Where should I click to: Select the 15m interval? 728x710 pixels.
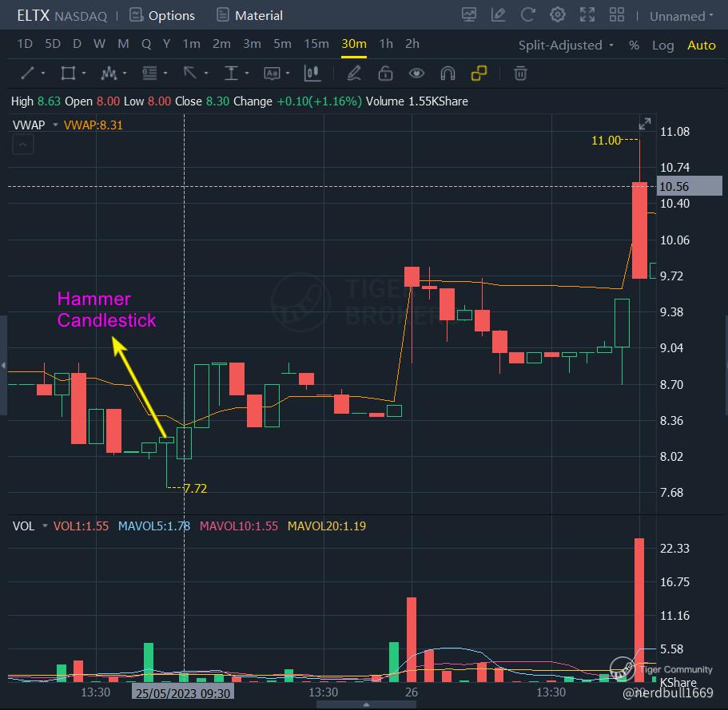coord(316,44)
